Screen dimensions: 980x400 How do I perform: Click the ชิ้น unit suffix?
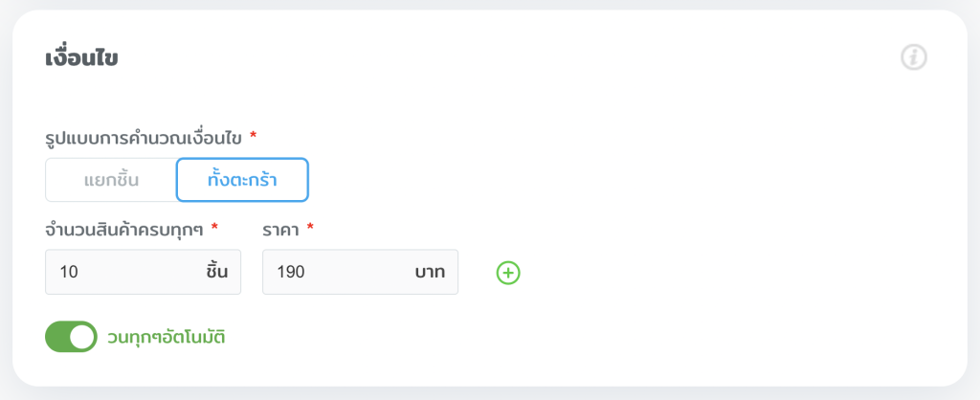(216, 272)
